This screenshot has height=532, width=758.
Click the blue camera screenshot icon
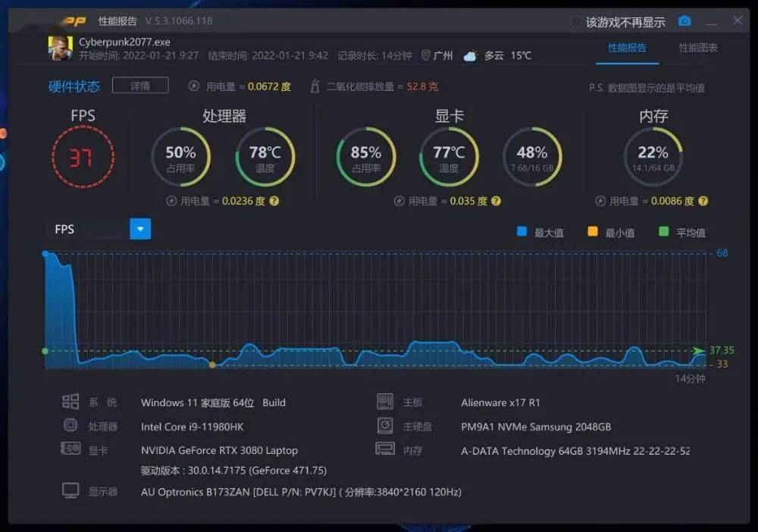click(x=684, y=22)
